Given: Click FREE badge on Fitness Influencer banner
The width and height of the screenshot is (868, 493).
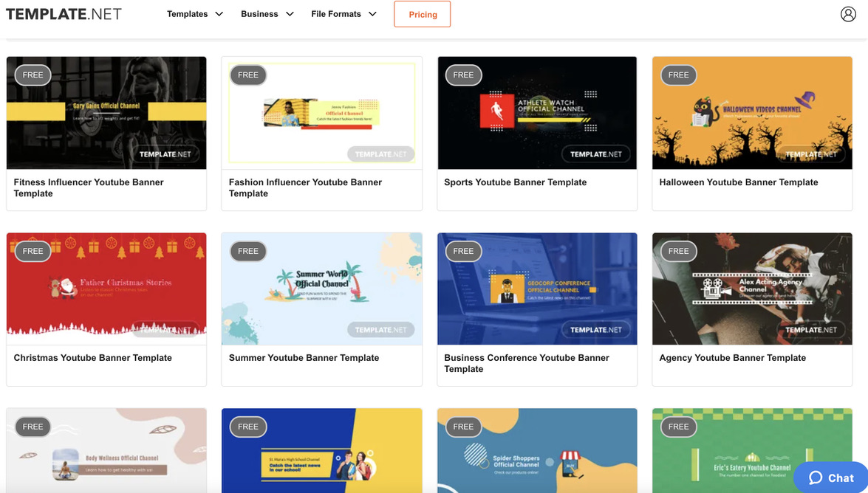Looking at the screenshot, I should pyautogui.click(x=33, y=75).
